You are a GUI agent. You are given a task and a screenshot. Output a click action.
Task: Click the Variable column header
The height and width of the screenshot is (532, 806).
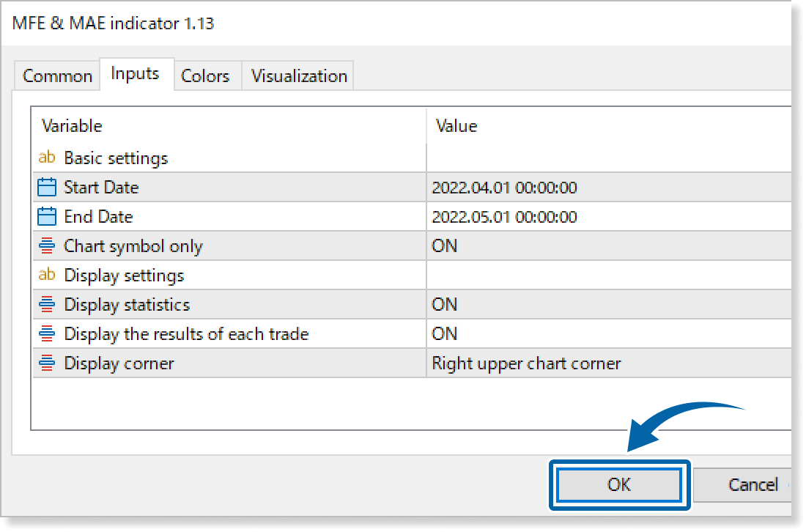click(72, 126)
